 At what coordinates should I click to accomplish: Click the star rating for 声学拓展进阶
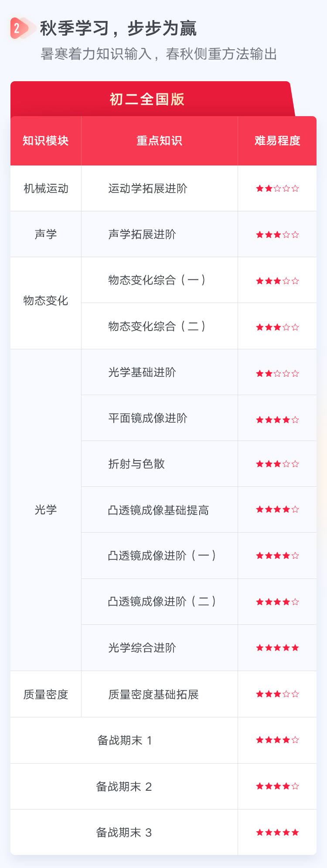[277, 234]
